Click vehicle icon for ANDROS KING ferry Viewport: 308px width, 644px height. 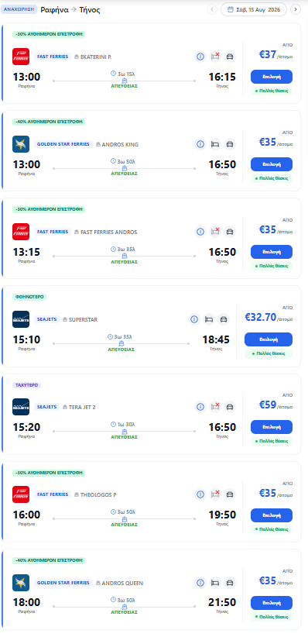230,144
